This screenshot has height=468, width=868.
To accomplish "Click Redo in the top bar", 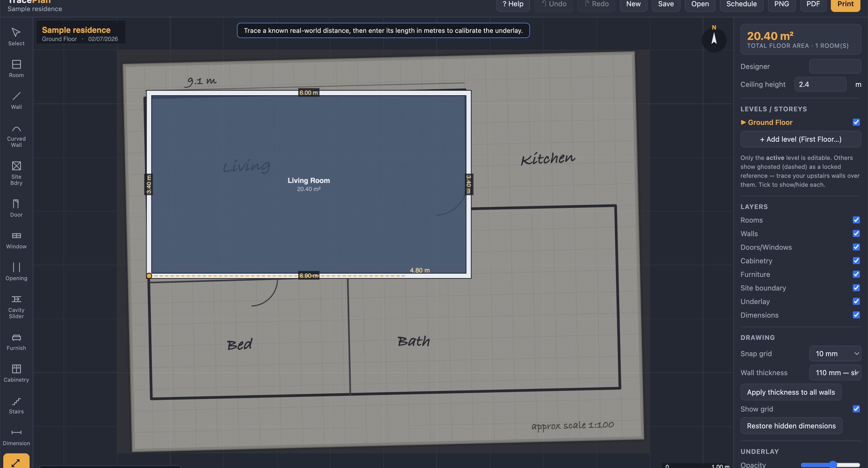I will coord(596,4).
